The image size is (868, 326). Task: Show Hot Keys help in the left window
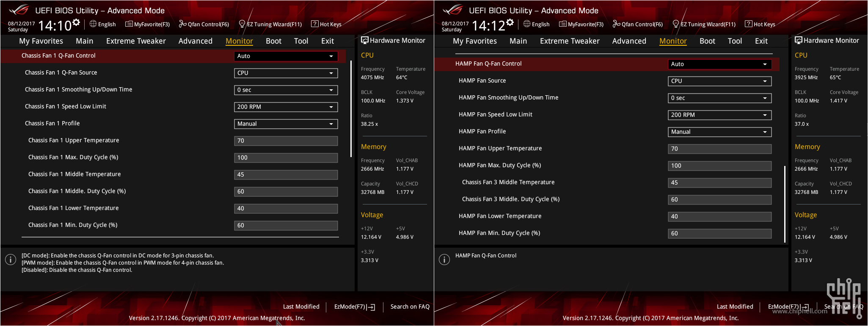coord(326,24)
